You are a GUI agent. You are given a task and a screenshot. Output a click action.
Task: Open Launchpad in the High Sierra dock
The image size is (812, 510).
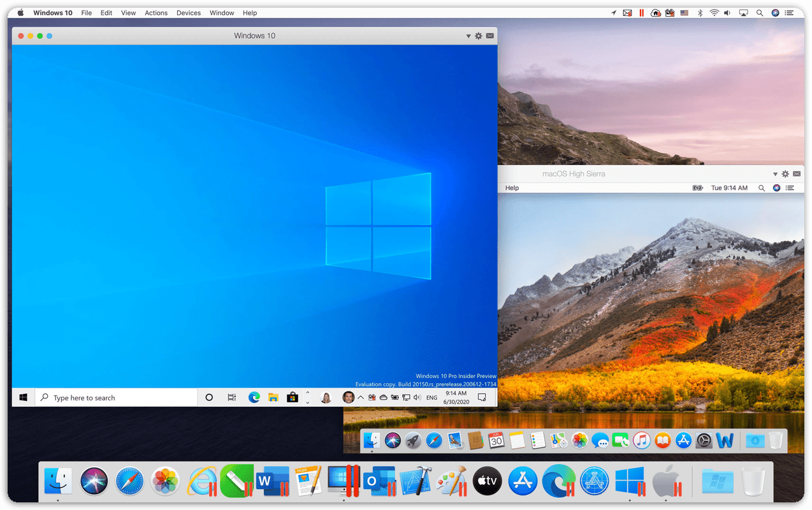click(x=413, y=440)
